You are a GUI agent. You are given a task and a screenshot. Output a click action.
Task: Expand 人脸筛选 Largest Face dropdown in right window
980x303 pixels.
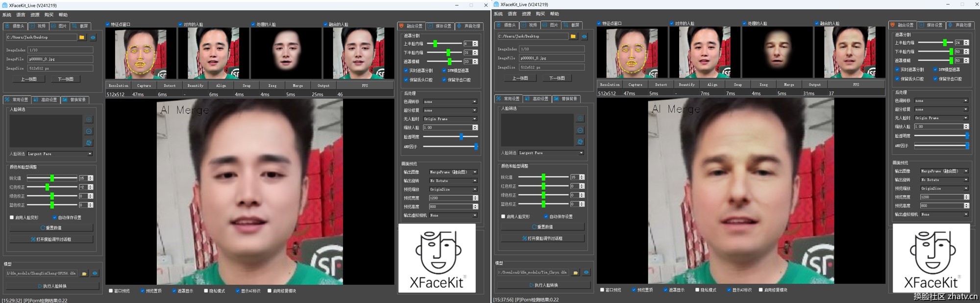tap(551, 153)
